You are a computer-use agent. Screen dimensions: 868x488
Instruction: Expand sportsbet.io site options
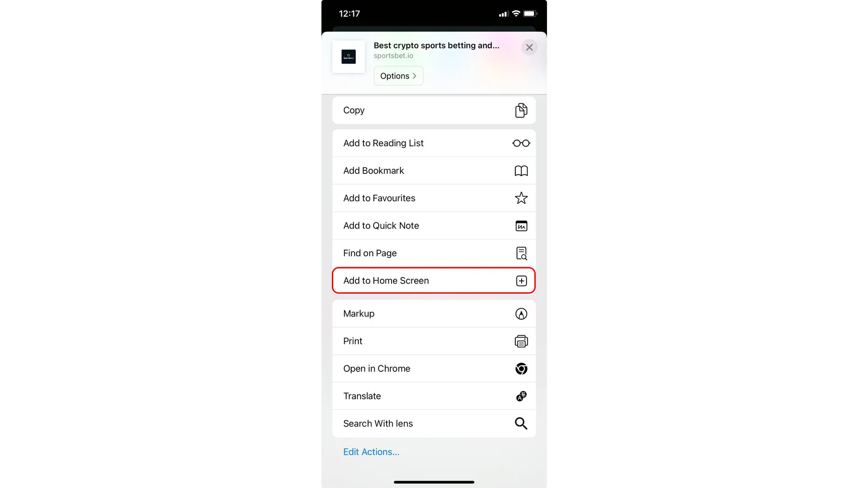398,75
